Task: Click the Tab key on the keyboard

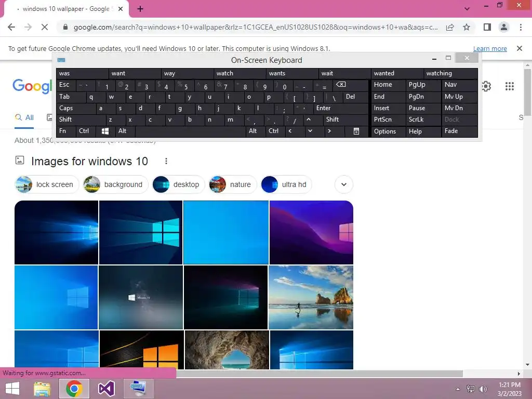Action: point(71,97)
